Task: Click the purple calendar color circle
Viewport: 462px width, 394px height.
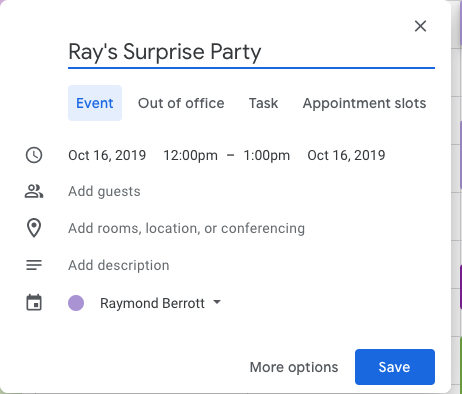Action: (76, 303)
